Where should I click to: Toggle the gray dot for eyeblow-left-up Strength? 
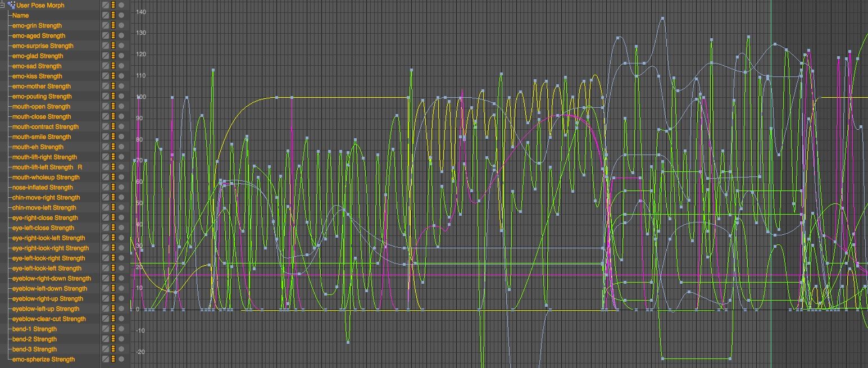tap(121, 308)
